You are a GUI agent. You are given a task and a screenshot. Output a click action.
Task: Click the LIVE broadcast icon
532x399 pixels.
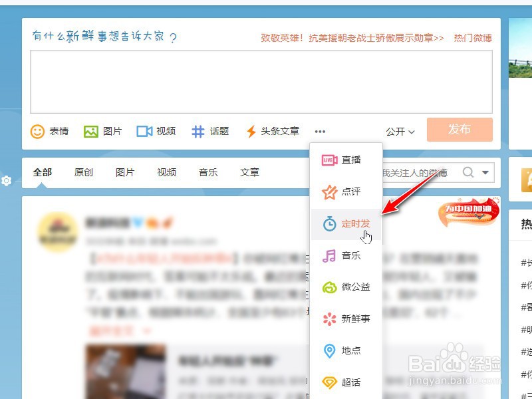pos(329,160)
